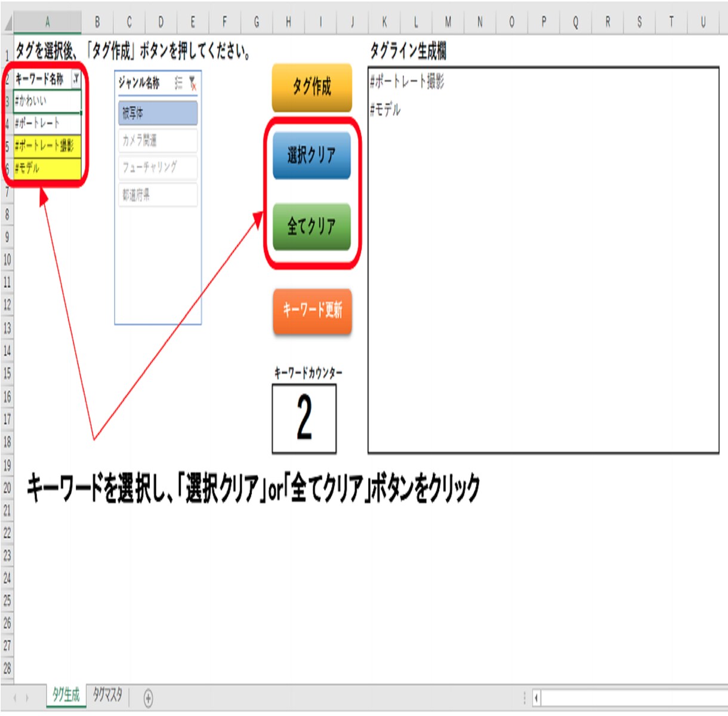Select column K header
Screen dimensions: 728x716
click(384, 23)
